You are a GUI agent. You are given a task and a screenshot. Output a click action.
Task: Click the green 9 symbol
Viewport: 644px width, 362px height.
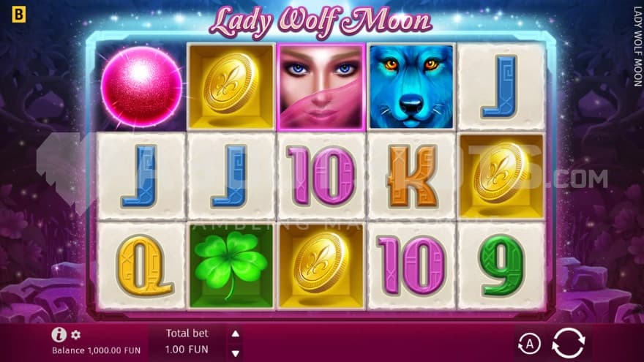[502, 265]
